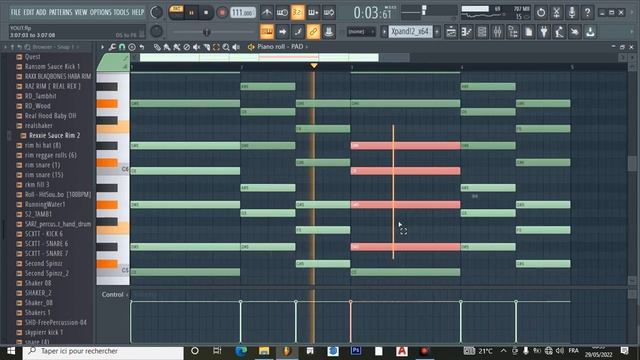Open the Channel rack icon

482,31
